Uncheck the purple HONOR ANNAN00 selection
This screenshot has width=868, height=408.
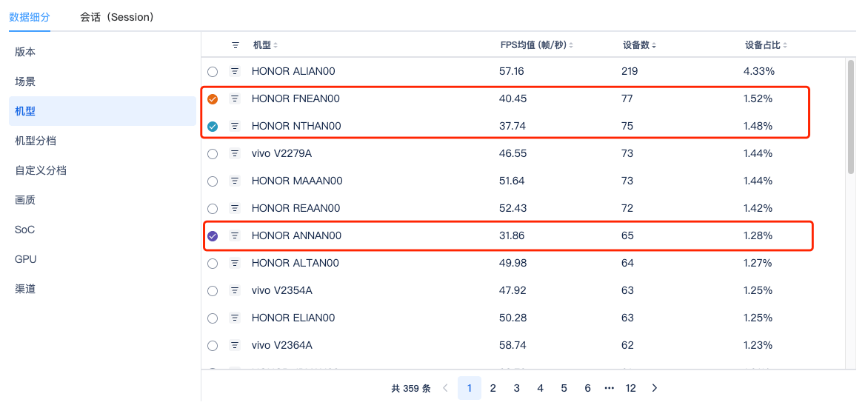point(213,236)
